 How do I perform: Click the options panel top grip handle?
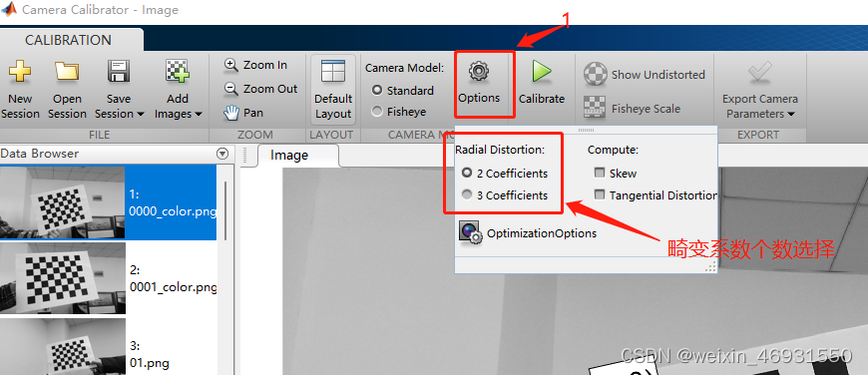[586, 130]
